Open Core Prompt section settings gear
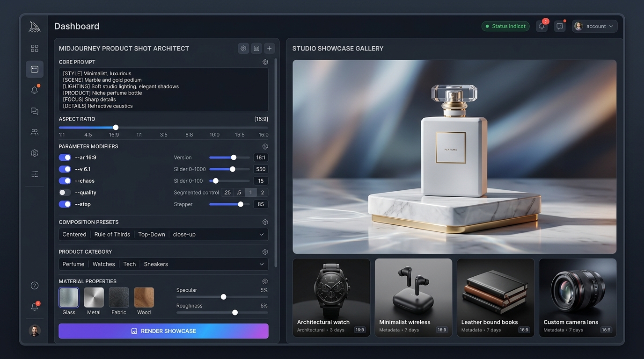 pyautogui.click(x=265, y=62)
